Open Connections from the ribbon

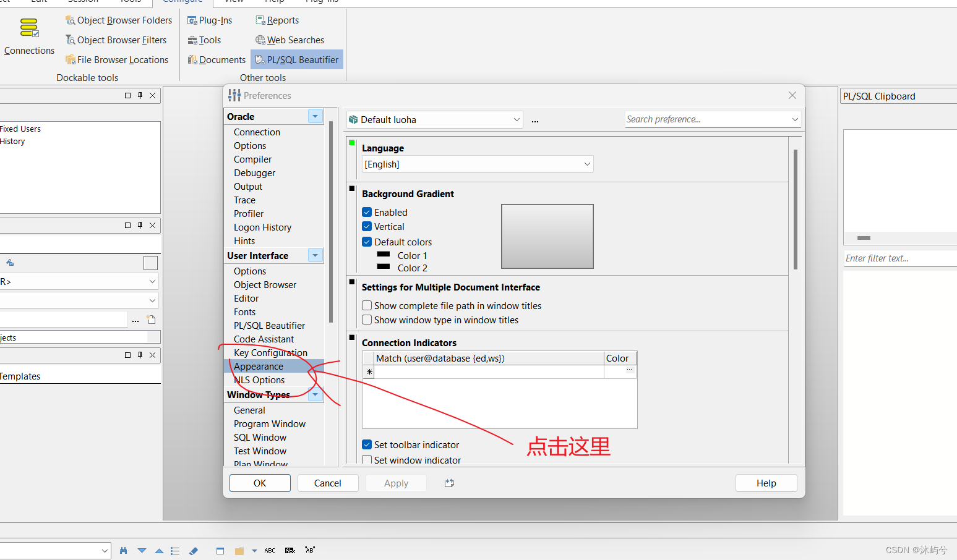coord(28,34)
